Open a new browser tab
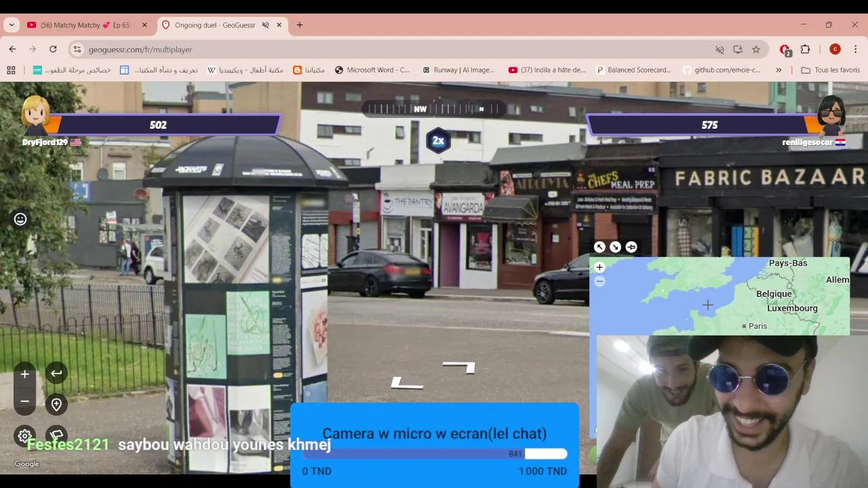The height and width of the screenshot is (488, 868). coord(300,25)
